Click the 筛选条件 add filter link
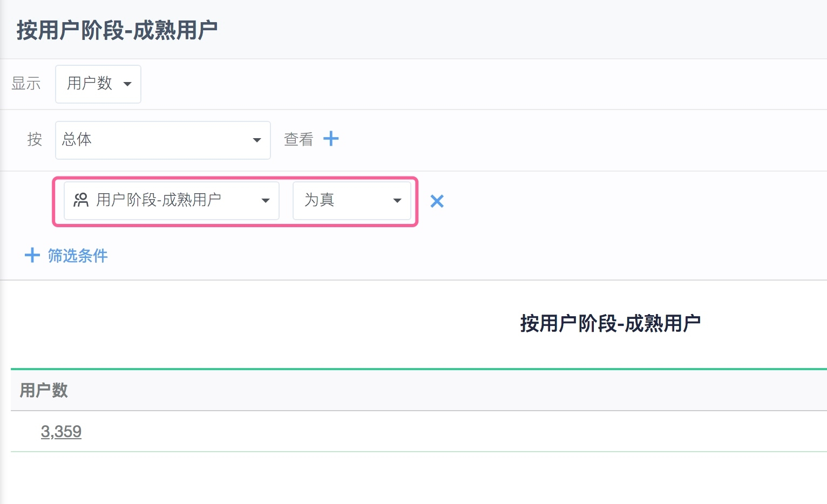The height and width of the screenshot is (504, 827). coord(78,256)
